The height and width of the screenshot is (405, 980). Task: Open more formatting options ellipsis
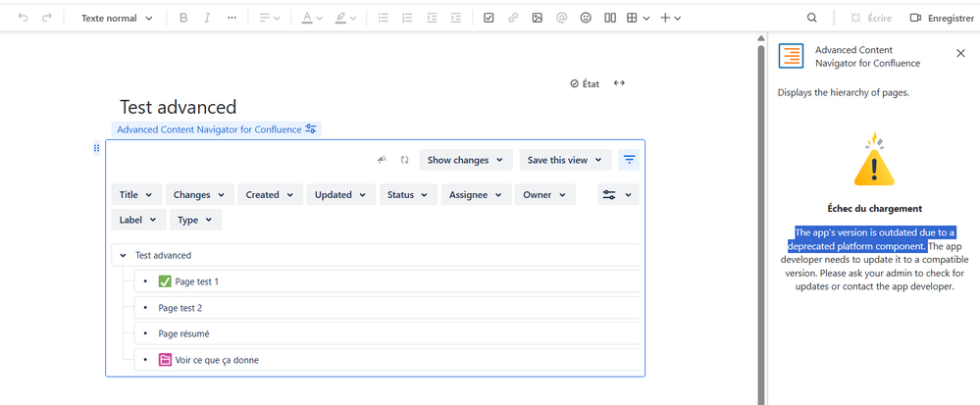[x=232, y=18]
